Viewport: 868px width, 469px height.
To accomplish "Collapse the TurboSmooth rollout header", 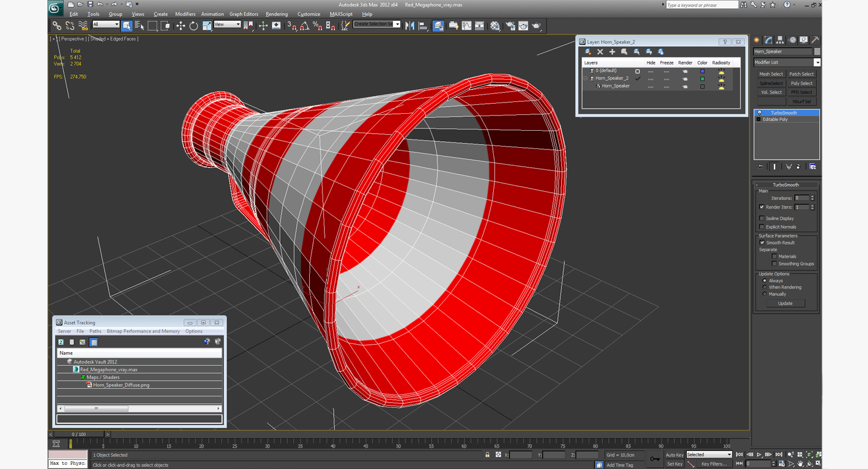I will tap(785, 185).
